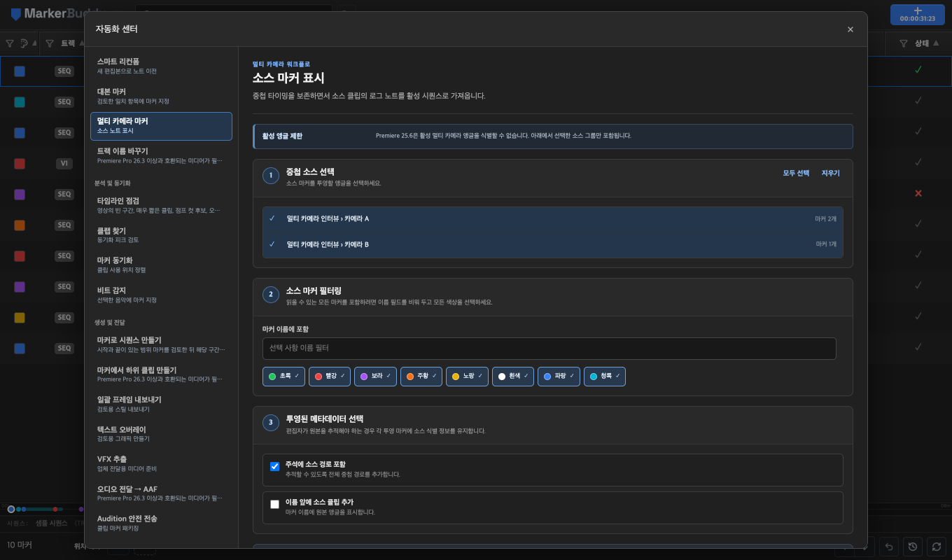Click the undo arrow icon in bottom toolbar
Image resolution: width=952 pixels, height=560 pixels.
click(x=889, y=547)
